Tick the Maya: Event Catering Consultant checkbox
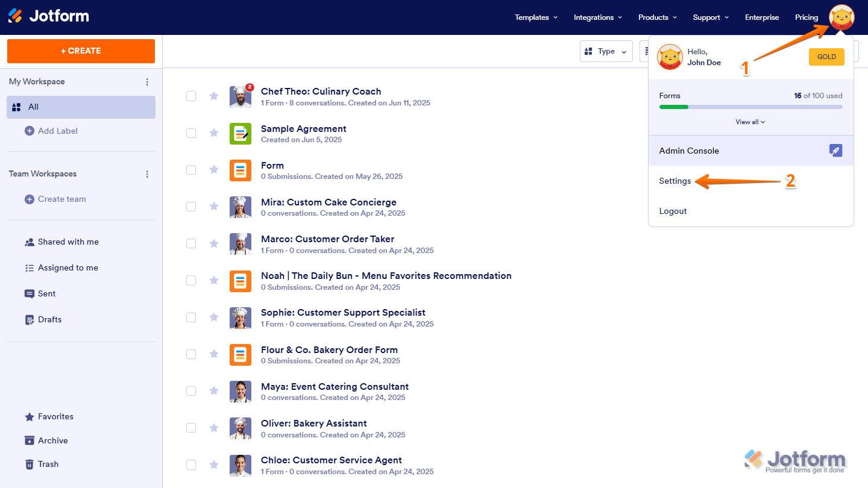 point(191,391)
